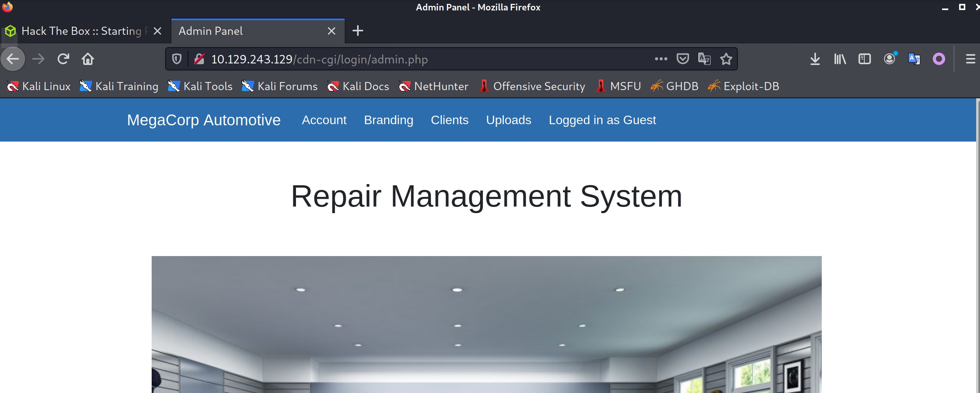Viewport: 980px width, 393px height.
Task: Open Kali Docs bookmark
Action: coord(358,86)
